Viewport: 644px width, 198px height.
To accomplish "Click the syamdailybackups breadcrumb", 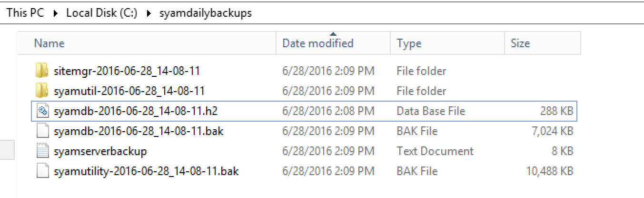I will (x=205, y=13).
